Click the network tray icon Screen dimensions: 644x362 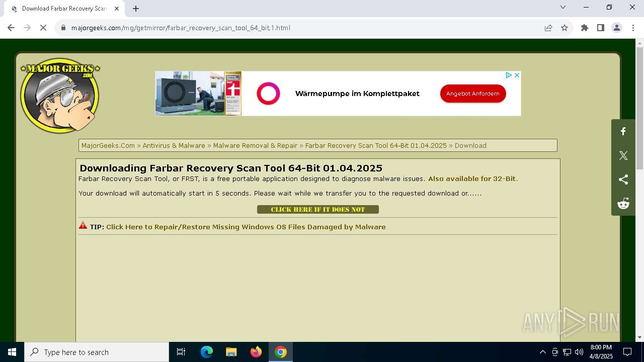(567, 352)
